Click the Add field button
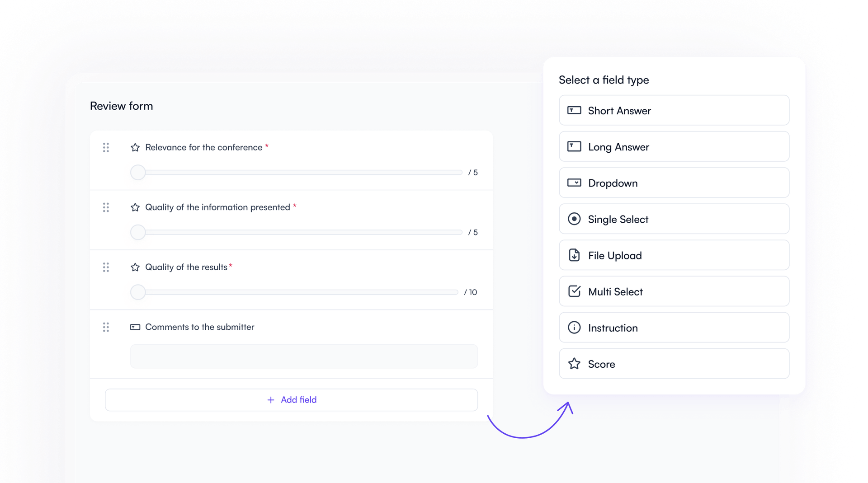Screen dimensions: 868x483 click(x=292, y=399)
